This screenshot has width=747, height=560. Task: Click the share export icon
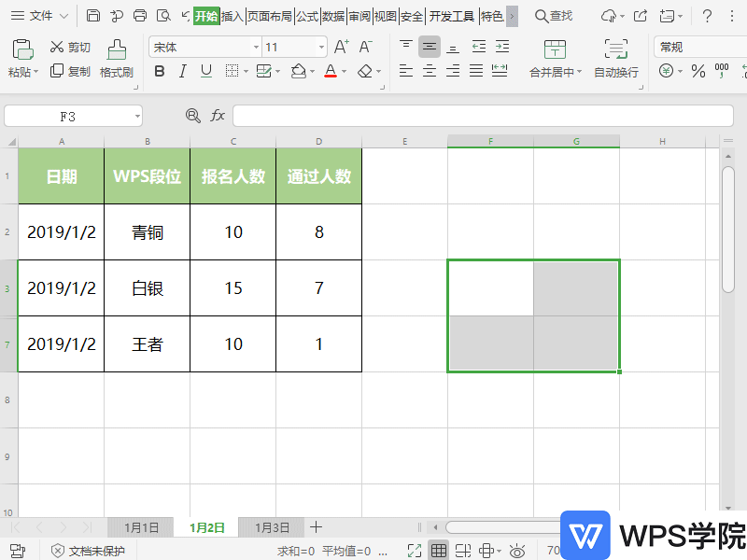click(x=641, y=16)
